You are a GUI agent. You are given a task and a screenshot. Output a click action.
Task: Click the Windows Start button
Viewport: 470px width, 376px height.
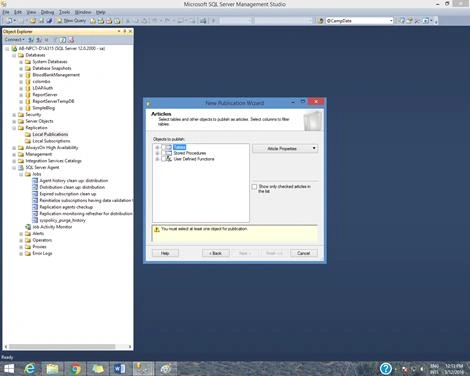tap(9, 369)
